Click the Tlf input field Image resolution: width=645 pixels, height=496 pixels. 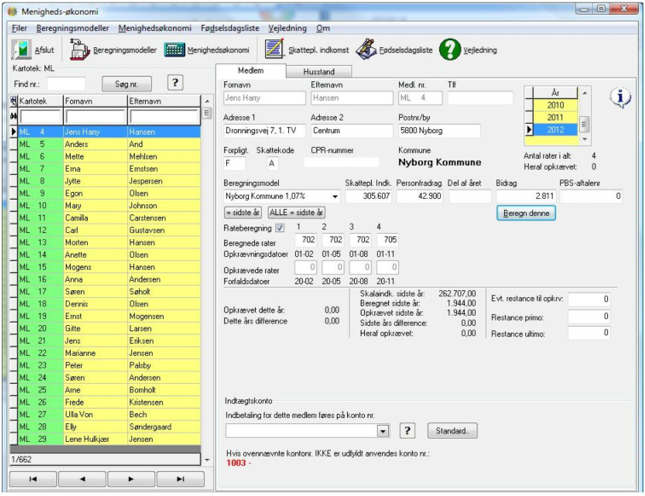point(480,98)
